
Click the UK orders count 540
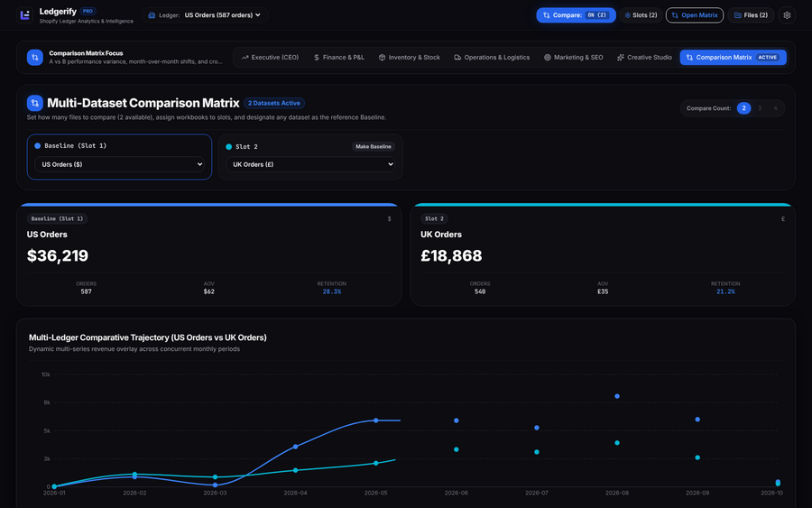pyautogui.click(x=480, y=291)
